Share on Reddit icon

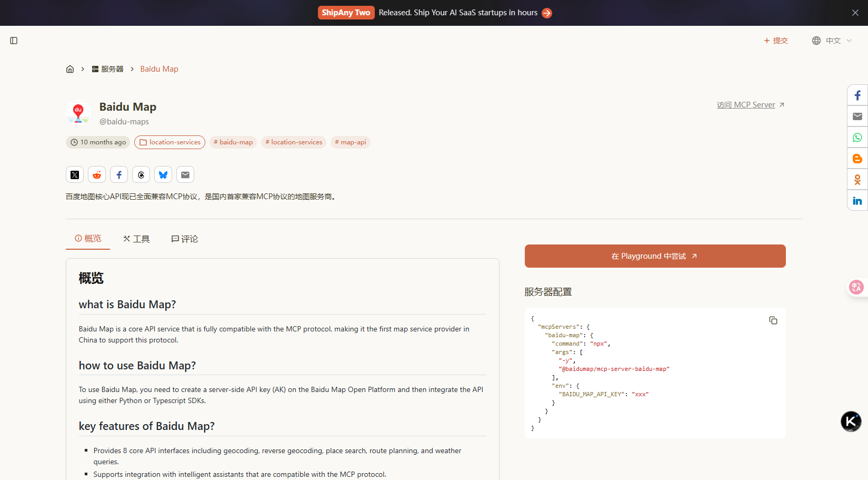(x=97, y=175)
